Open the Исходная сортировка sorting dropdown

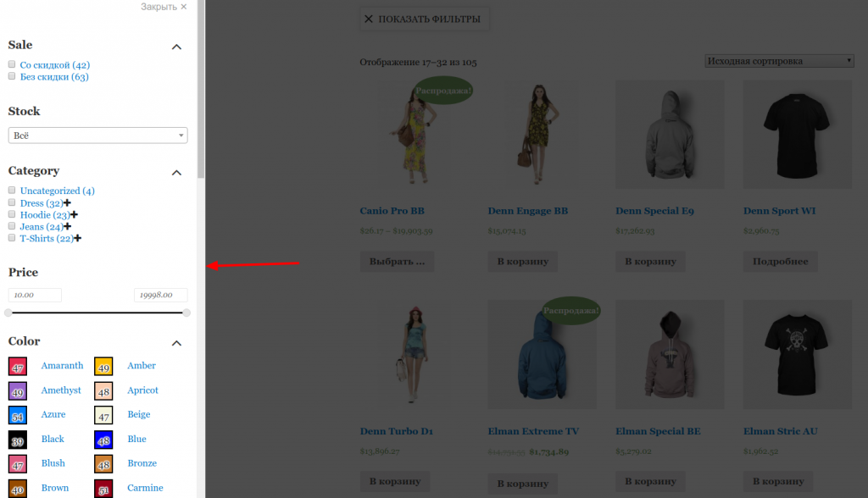point(779,61)
